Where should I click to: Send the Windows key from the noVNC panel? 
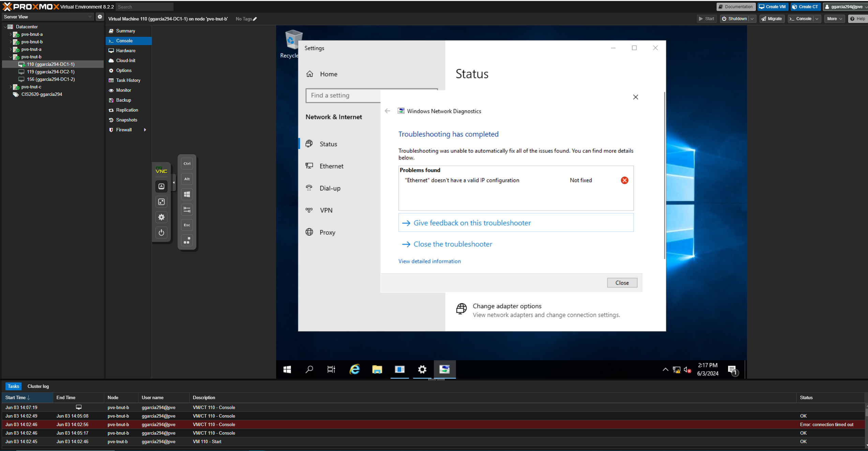(x=187, y=194)
